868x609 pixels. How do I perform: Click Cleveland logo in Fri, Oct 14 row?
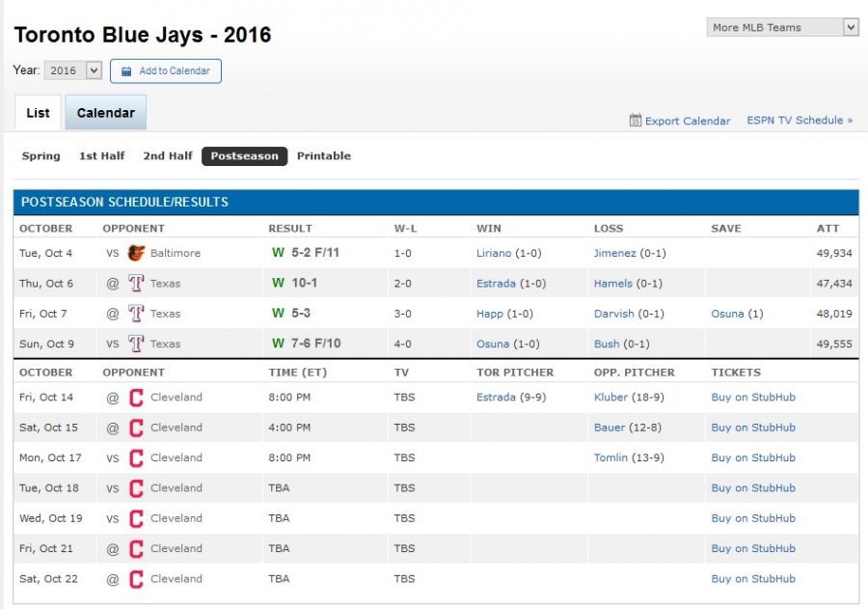(136, 398)
